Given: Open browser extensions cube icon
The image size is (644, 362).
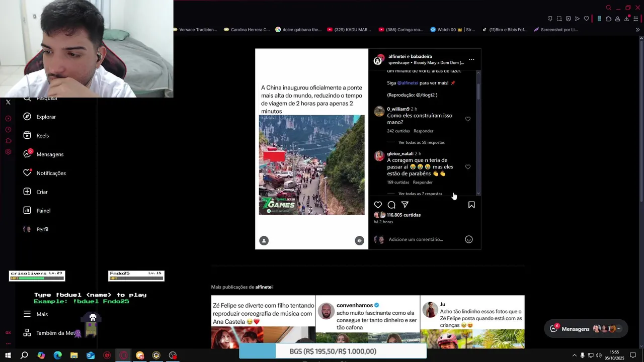Looking at the screenshot, I should click(x=608, y=19).
